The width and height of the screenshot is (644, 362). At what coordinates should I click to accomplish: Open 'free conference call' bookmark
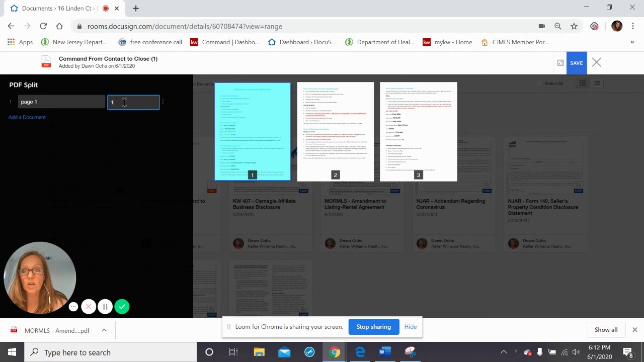[150, 42]
